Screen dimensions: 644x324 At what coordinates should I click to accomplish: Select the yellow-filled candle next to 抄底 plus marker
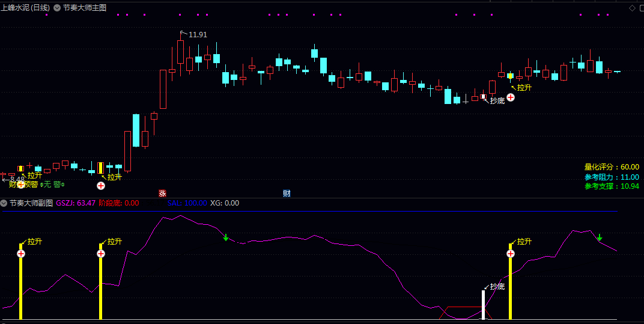[x=511, y=76]
